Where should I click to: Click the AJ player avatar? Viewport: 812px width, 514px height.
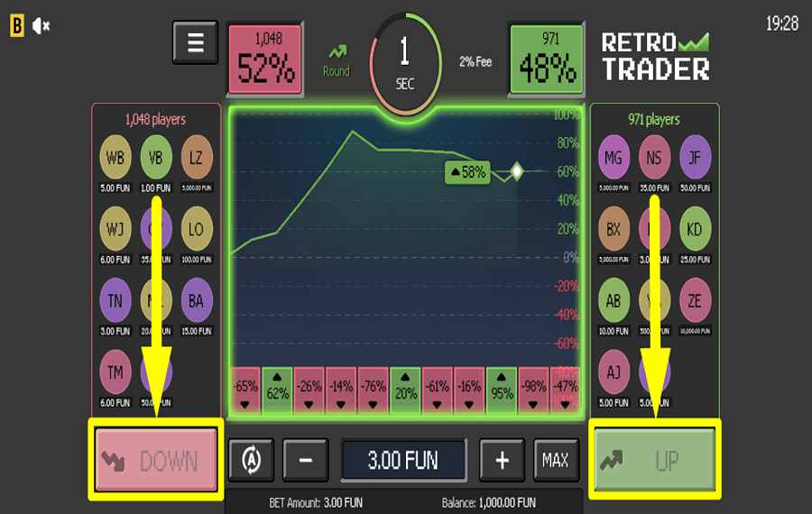[614, 372]
